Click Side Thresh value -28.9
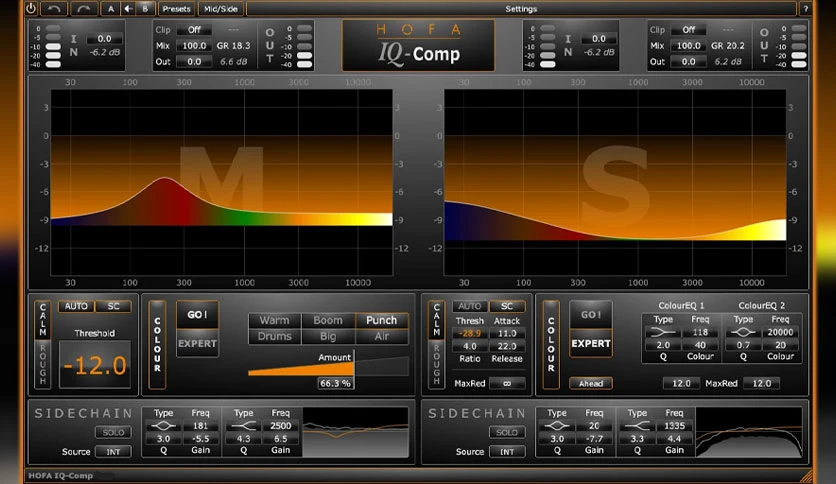This screenshot has width=836, height=484. [470, 334]
